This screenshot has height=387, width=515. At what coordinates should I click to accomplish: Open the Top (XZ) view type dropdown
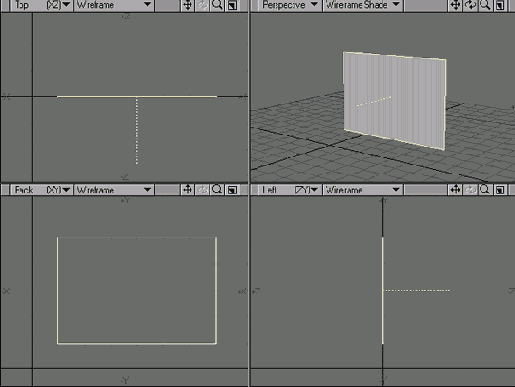coord(41,5)
